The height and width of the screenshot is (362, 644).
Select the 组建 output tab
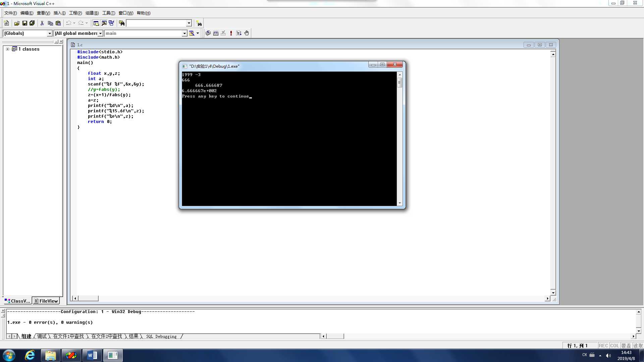(26, 336)
